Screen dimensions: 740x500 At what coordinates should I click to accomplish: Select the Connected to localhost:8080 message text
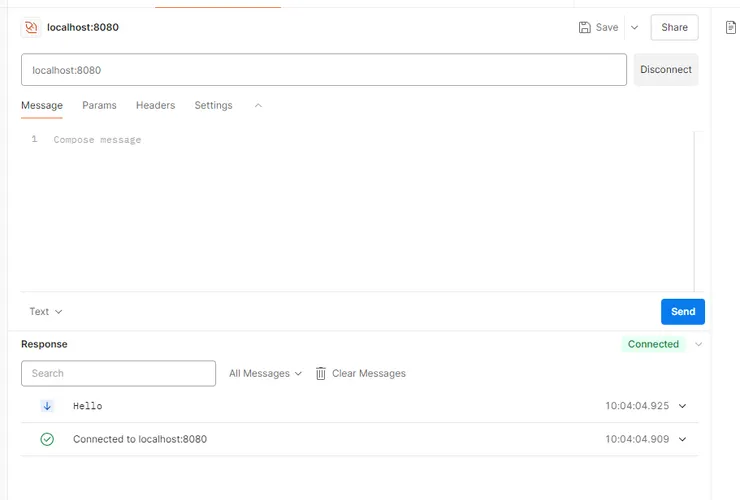[140, 440]
